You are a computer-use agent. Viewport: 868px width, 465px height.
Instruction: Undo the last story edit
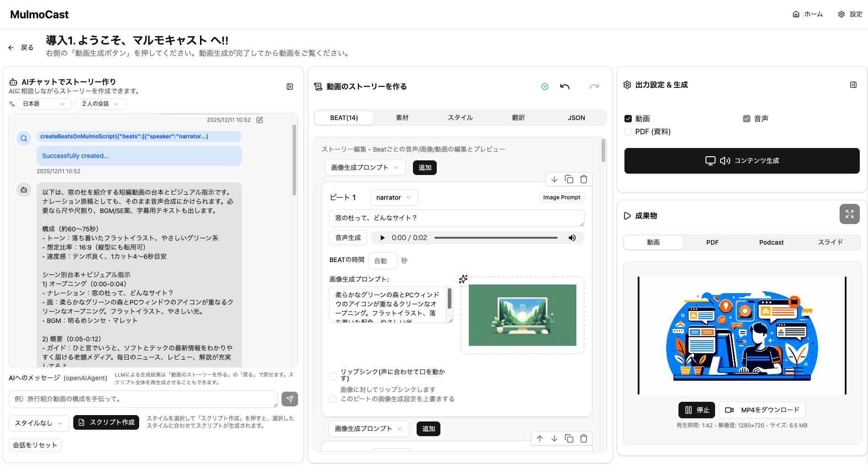point(565,86)
